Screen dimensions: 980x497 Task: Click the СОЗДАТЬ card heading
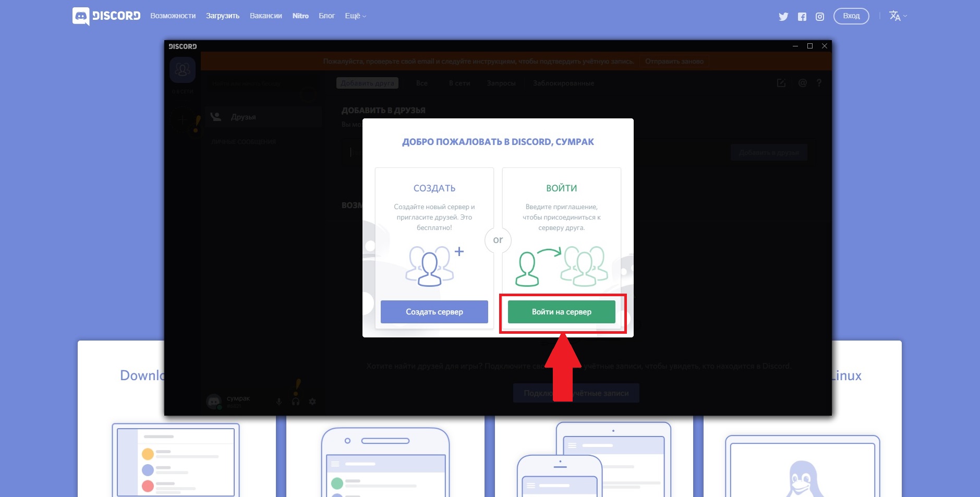coord(434,188)
